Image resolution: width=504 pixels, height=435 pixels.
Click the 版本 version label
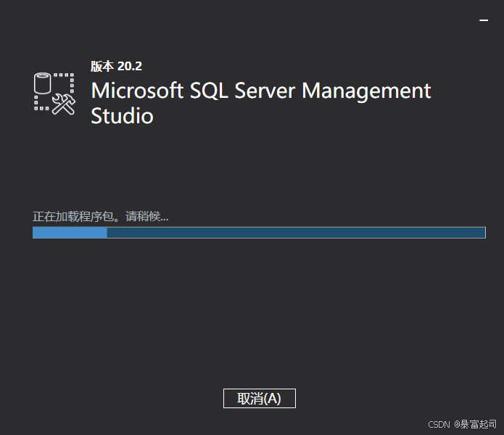[102, 66]
